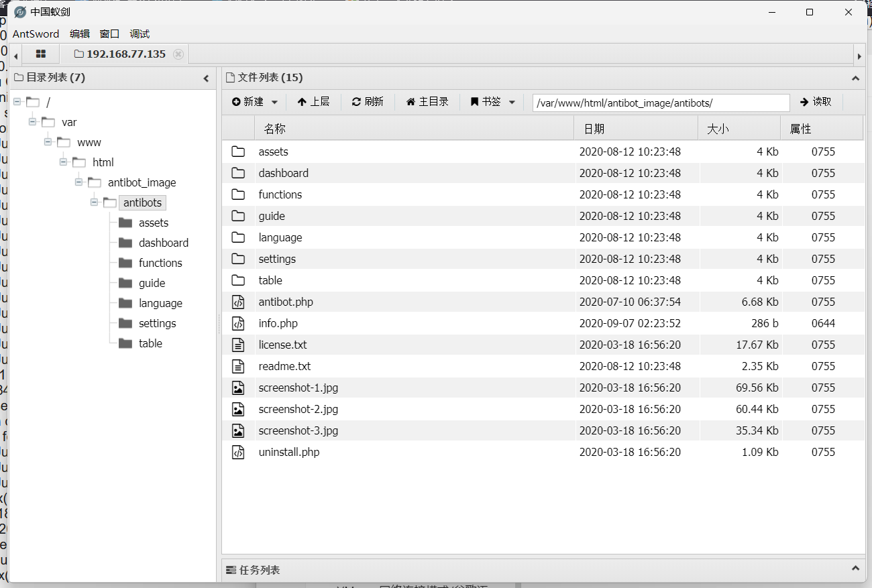This screenshot has width=872, height=588.
Task: Click the code file icon for info.php
Action: tap(238, 323)
